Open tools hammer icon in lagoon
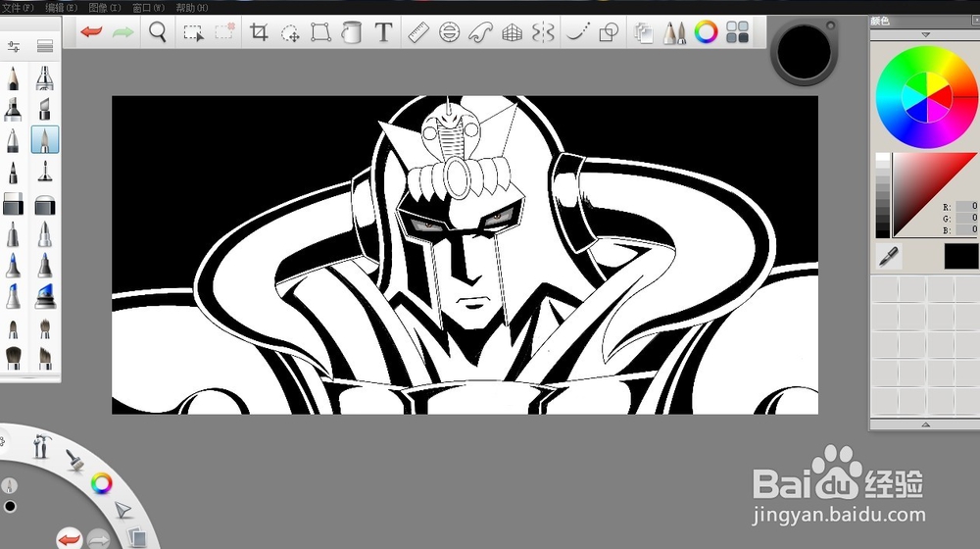This screenshot has width=980, height=549. pyautogui.click(x=41, y=446)
